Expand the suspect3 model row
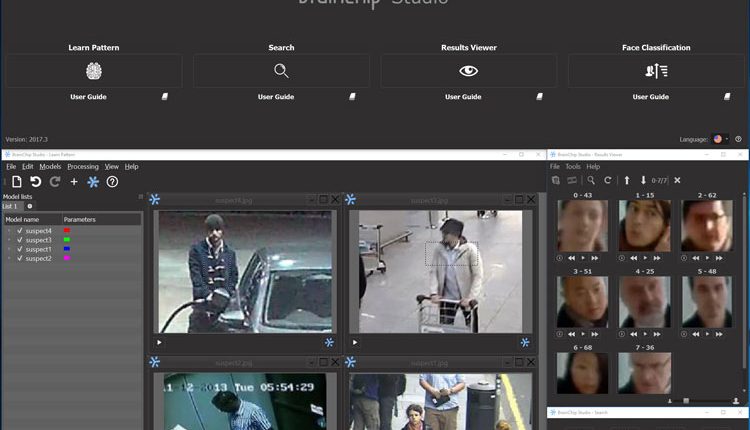 [9, 240]
